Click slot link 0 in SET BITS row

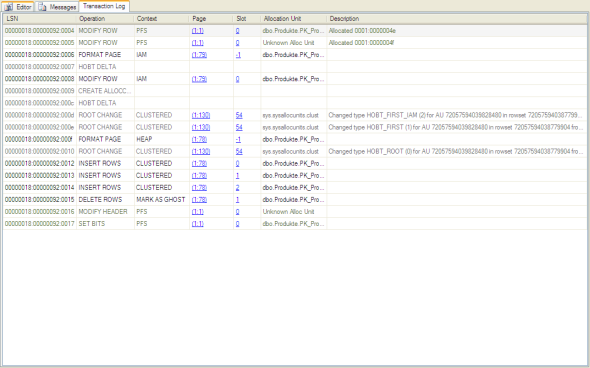(237, 224)
